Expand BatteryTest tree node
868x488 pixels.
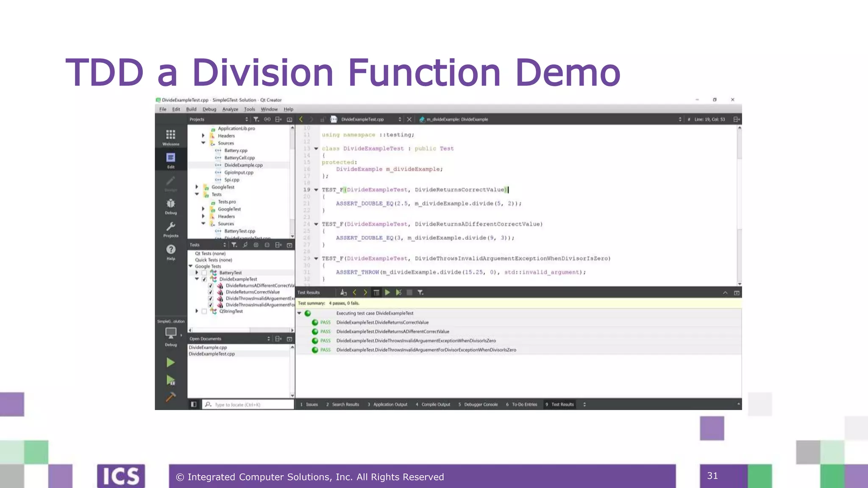point(197,273)
